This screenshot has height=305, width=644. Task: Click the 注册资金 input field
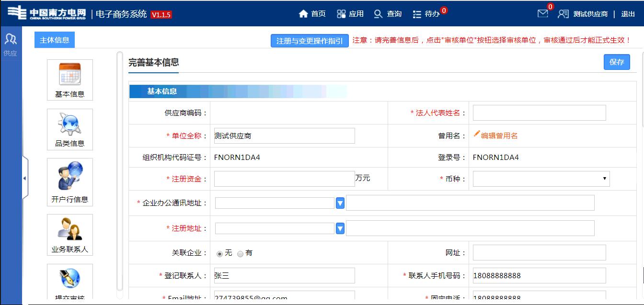point(284,179)
